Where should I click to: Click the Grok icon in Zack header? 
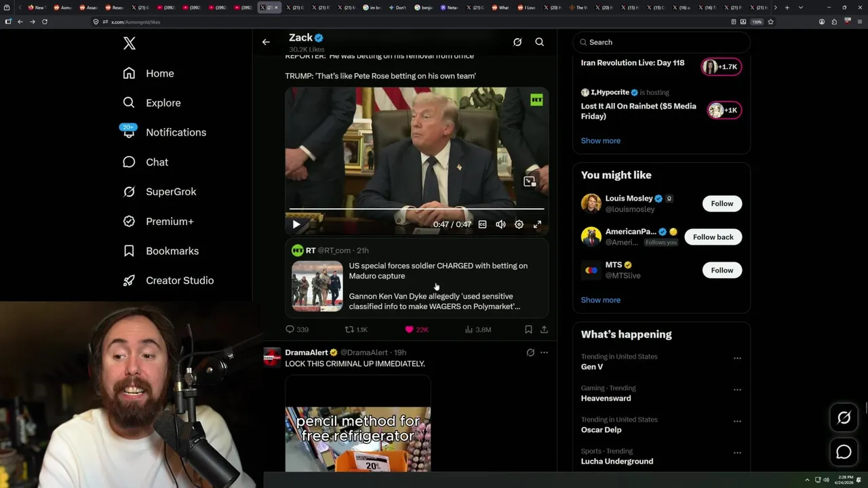(x=517, y=42)
